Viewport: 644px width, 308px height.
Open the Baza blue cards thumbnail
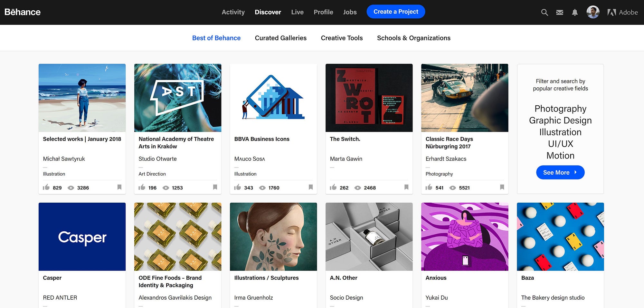560,236
